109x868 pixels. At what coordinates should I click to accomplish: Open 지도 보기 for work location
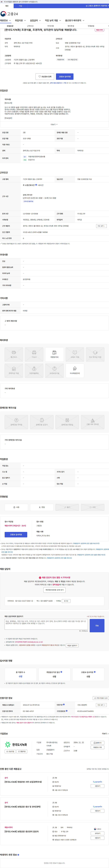pos(101,226)
